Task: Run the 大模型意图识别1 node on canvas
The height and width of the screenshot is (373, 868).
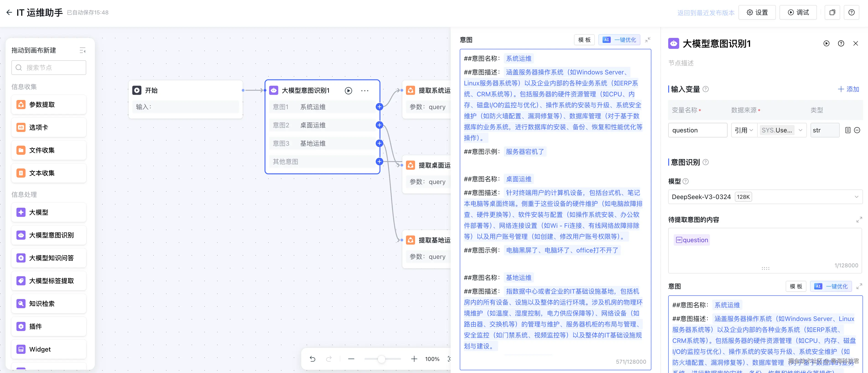Action: [348, 91]
